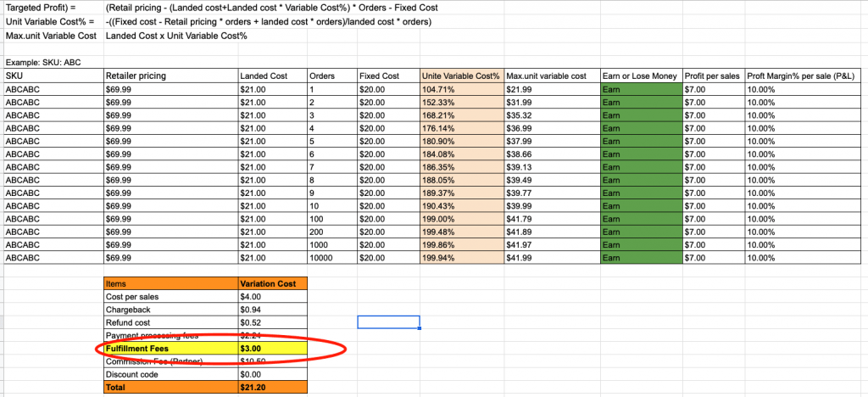The height and width of the screenshot is (397, 868).
Task: Click the 104.71% variable cost cell
Action: pyautogui.click(x=462, y=89)
